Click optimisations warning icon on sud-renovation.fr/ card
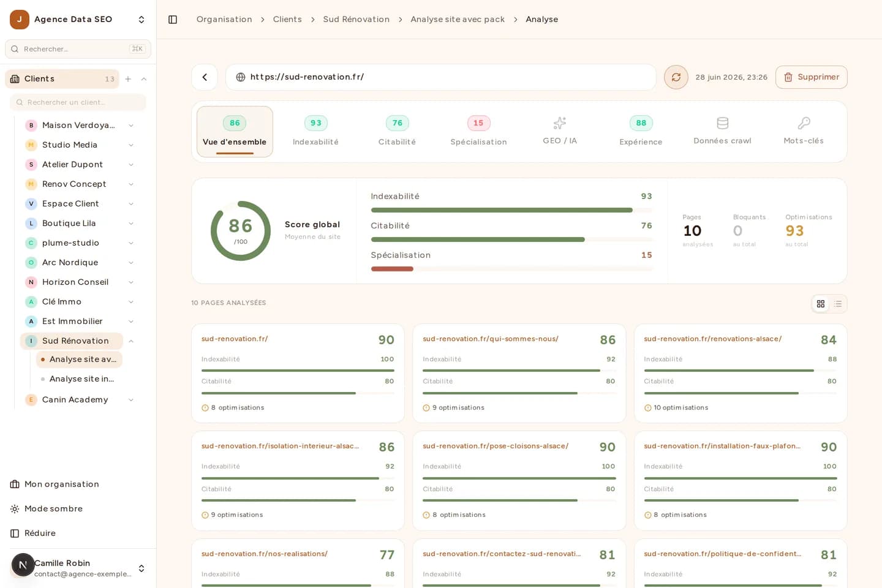Image resolution: width=882 pixels, height=588 pixels. [x=205, y=408]
